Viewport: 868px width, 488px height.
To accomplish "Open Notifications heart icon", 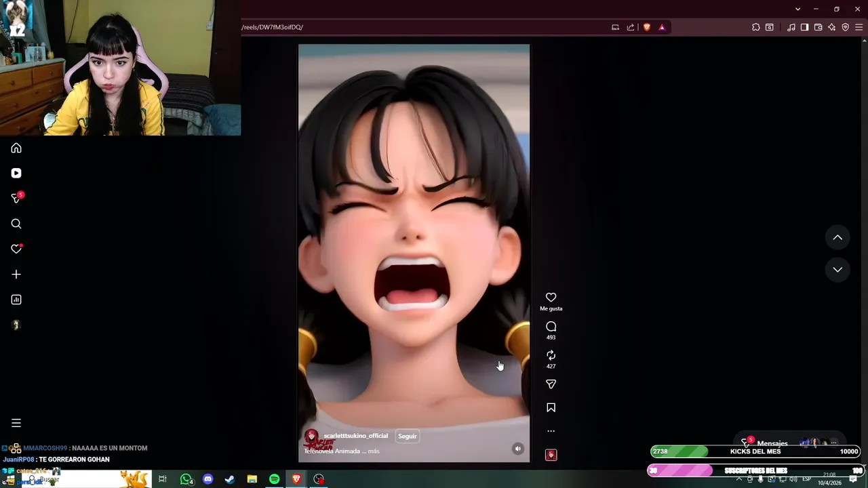I will click(16, 249).
